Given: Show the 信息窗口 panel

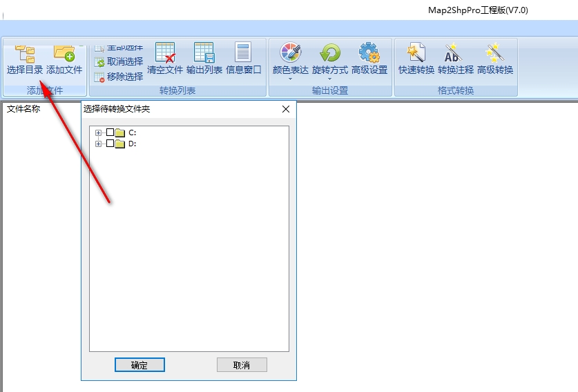Looking at the screenshot, I should [243, 58].
